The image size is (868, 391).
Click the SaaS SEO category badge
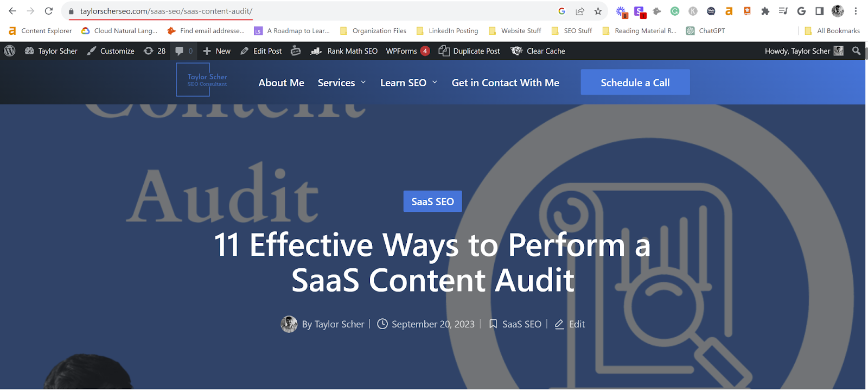tap(432, 201)
